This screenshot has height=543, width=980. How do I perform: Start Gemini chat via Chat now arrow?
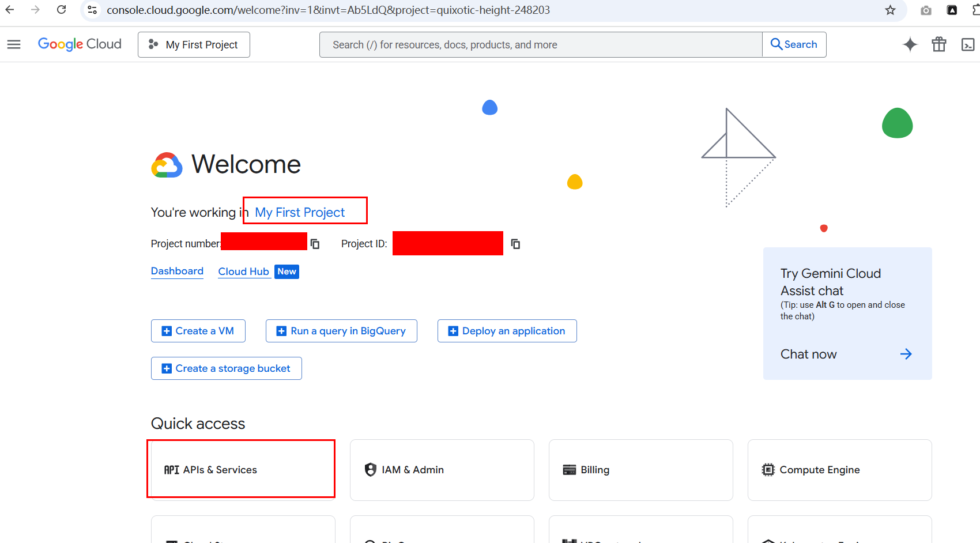906,354
